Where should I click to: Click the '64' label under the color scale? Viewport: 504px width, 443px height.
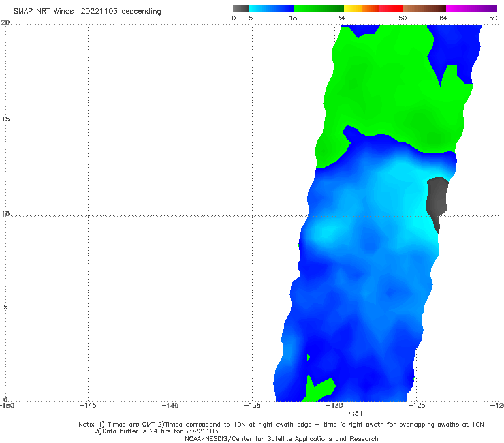[x=443, y=18]
